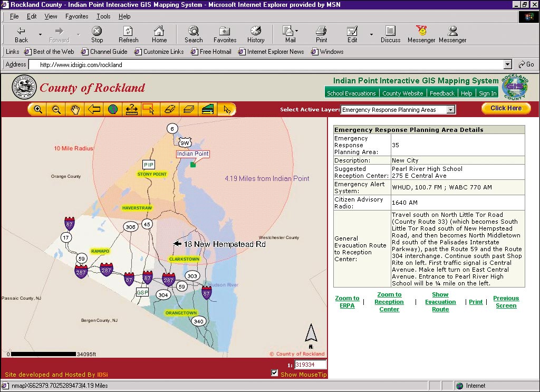Click the Previous Screen link
The height and width of the screenshot is (392, 540).
click(x=506, y=302)
